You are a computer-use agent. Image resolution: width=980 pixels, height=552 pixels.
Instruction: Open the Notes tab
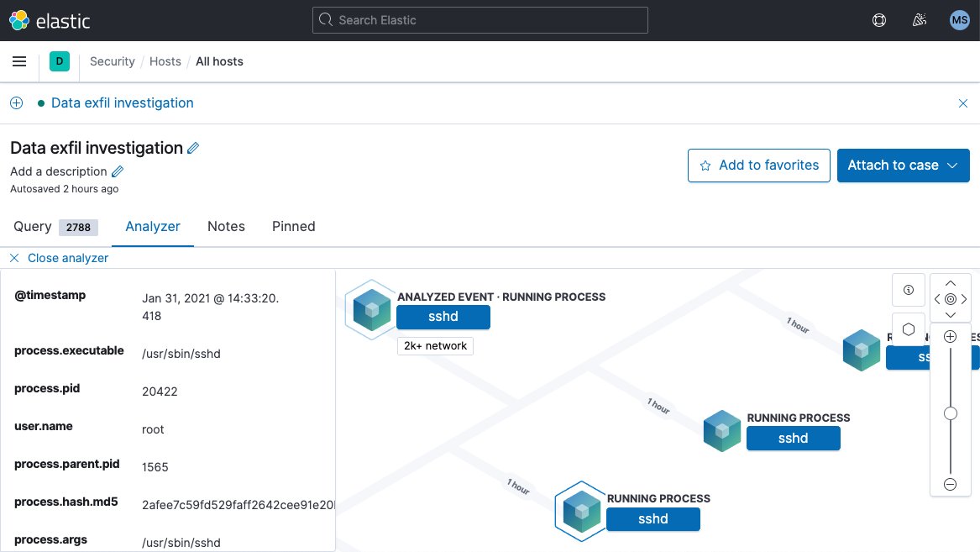[226, 226]
